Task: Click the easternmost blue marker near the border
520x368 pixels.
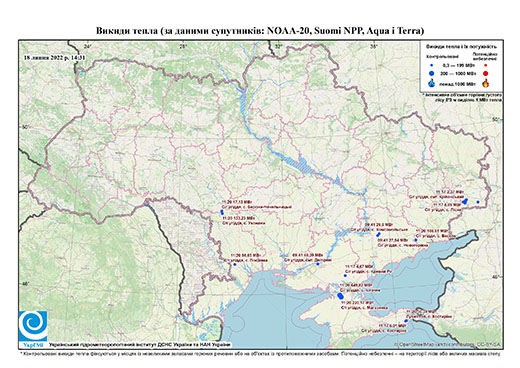Action: [x=478, y=202]
